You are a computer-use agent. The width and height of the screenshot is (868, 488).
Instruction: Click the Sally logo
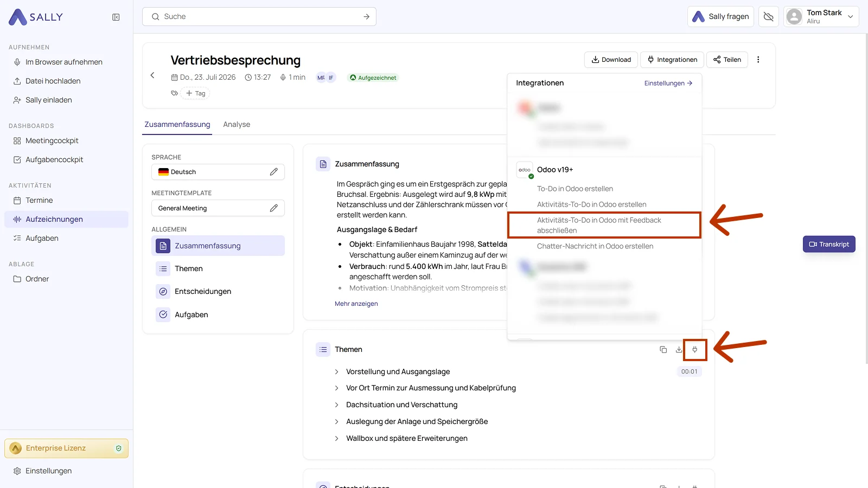tap(36, 17)
